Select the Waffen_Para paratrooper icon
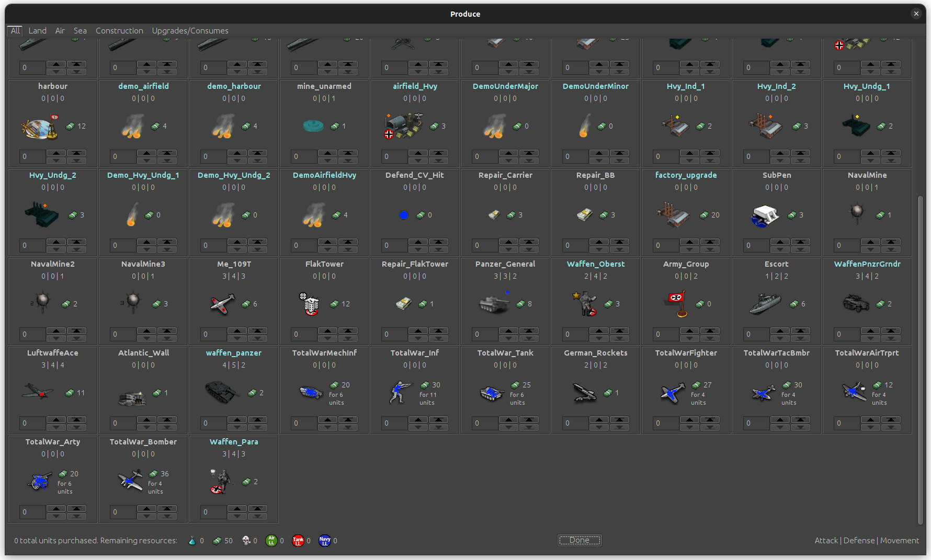 pos(222,482)
